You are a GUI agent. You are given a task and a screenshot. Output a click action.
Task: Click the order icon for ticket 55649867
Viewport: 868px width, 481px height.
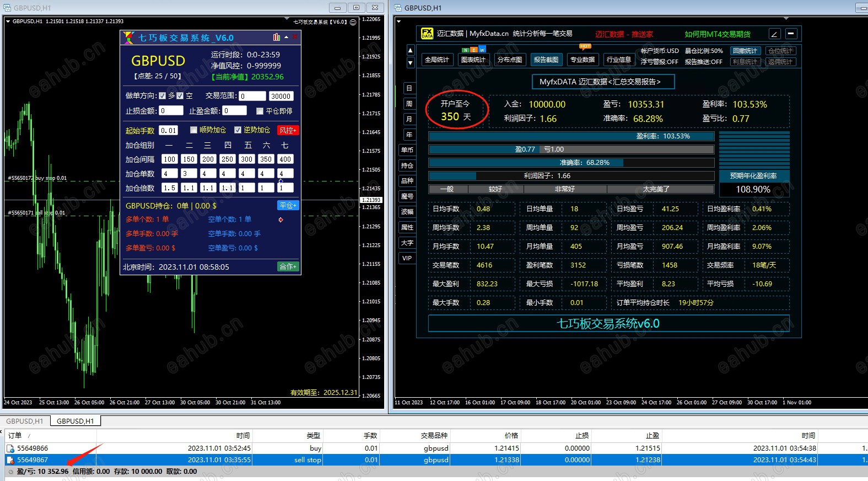tap(10, 460)
